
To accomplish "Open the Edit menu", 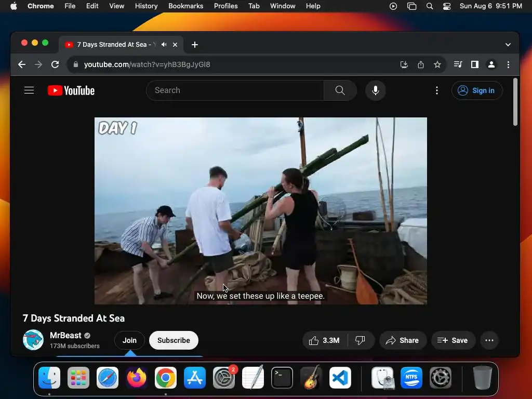I will 92,6.
